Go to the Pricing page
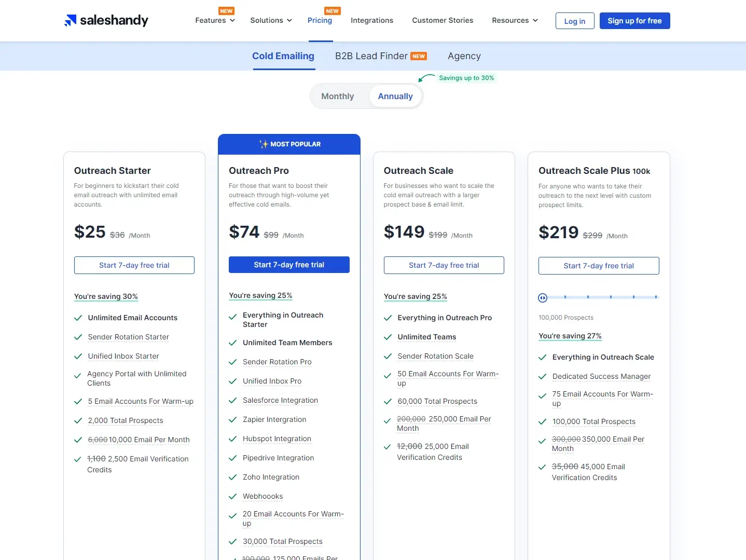The height and width of the screenshot is (560, 746). [320, 20]
